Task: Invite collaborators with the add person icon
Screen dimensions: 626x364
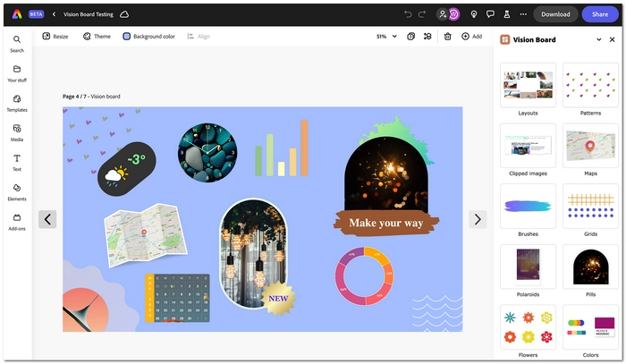Action: point(443,14)
